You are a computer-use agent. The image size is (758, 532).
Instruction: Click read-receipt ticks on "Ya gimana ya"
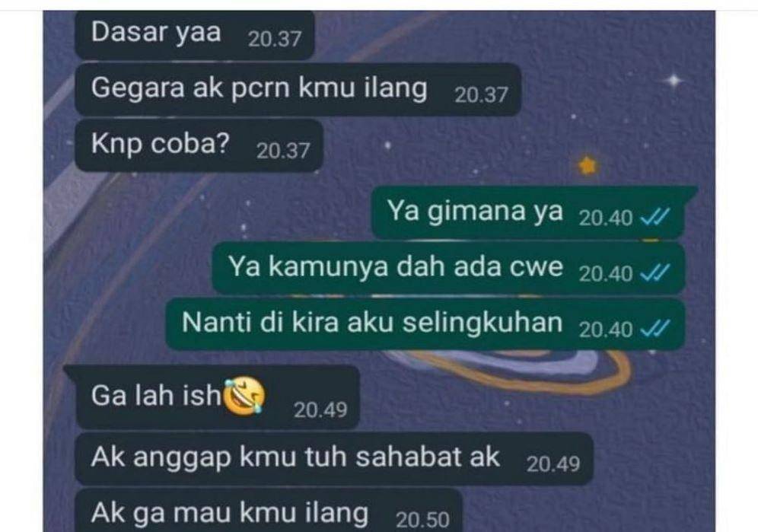tap(655, 217)
